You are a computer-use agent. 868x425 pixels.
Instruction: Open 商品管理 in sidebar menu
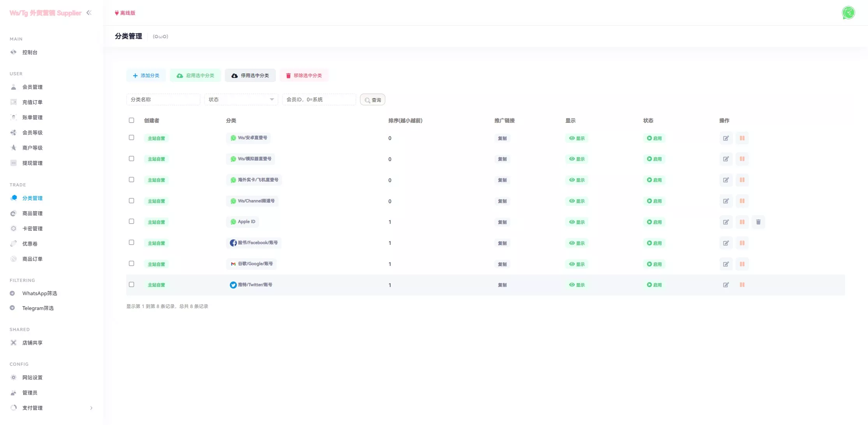click(32, 213)
